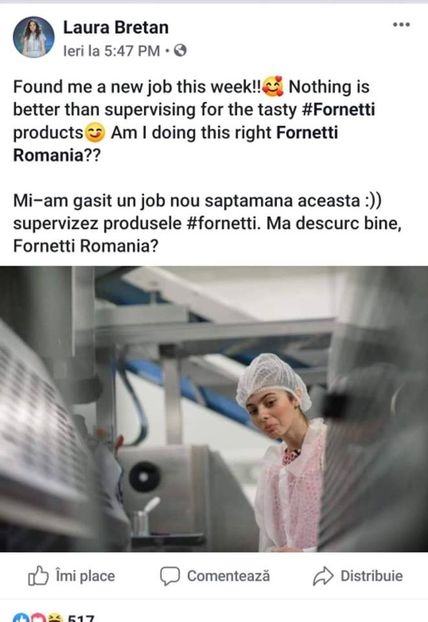Click the thumbs-up like icon
Image resolution: width=428 pixels, height=622 pixels.
[x=38, y=576]
